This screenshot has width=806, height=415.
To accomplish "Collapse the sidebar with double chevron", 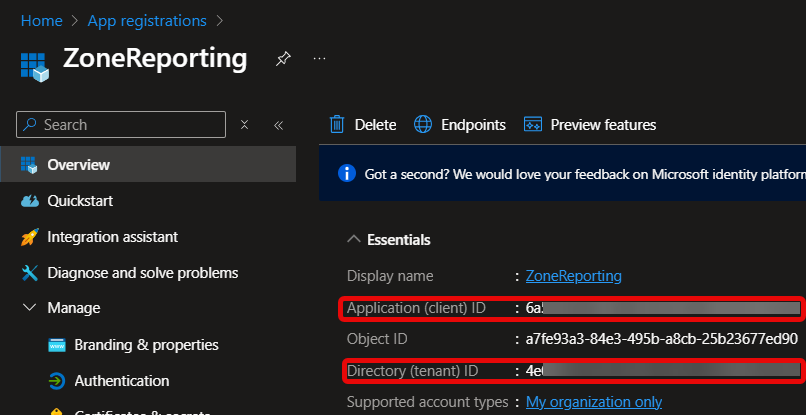I will (x=279, y=125).
